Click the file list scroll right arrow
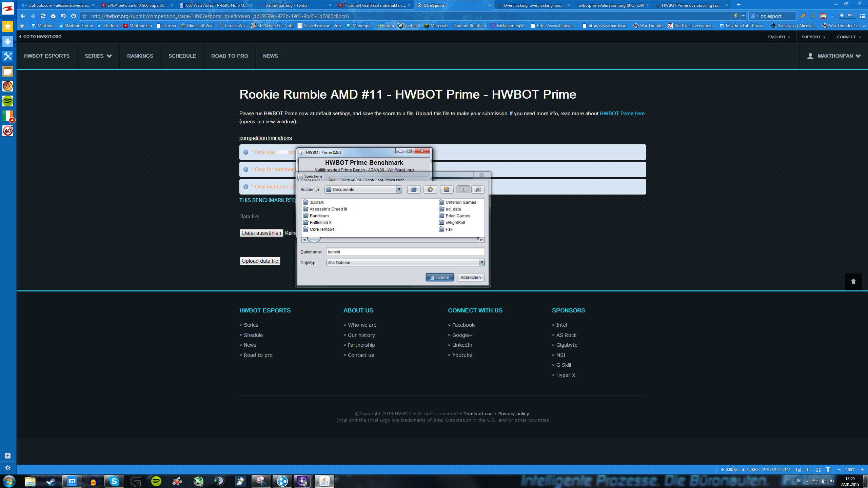 click(481, 240)
